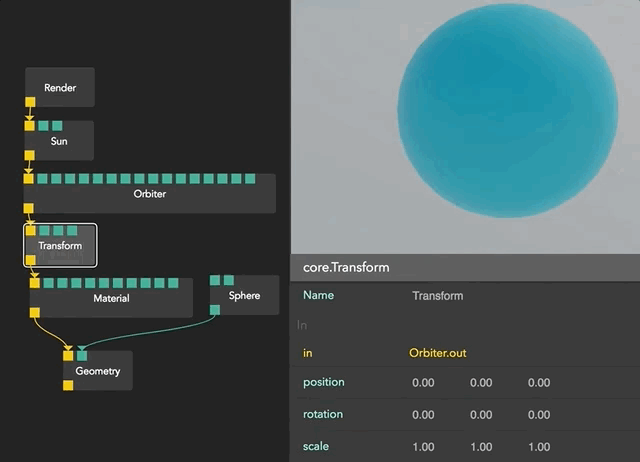Image resolution: width=640 pixels, height=462 pixels.
Task: Select the Geometry node
Action: (98, 371)
